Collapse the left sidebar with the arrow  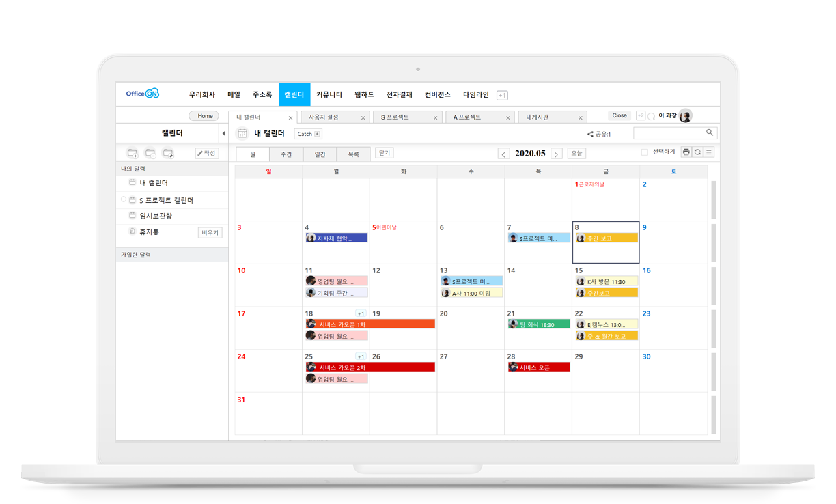(223, 134)
